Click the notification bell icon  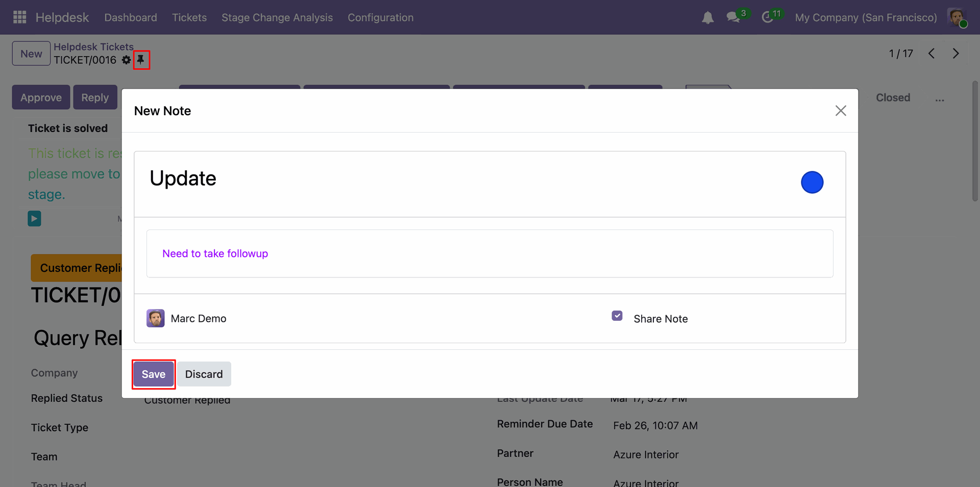coord(707,18)
